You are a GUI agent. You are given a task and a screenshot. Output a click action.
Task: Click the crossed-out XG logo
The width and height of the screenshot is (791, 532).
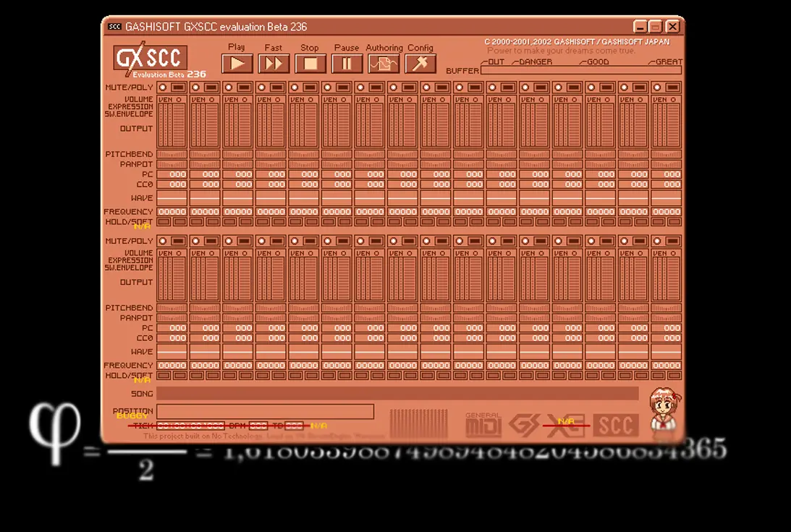pos(565,425)
